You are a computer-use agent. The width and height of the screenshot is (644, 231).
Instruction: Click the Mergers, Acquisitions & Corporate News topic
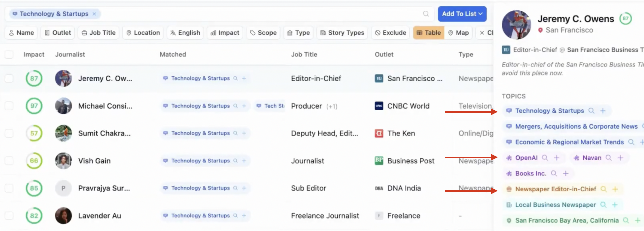pos(576,126)
